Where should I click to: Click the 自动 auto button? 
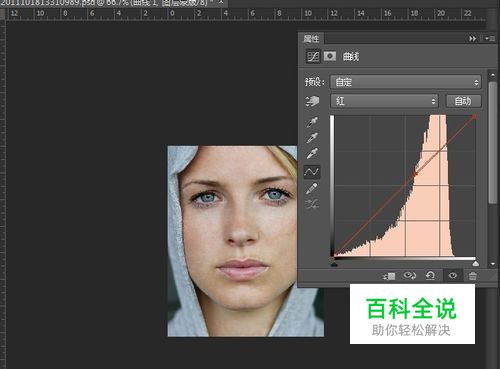point(464,101)
